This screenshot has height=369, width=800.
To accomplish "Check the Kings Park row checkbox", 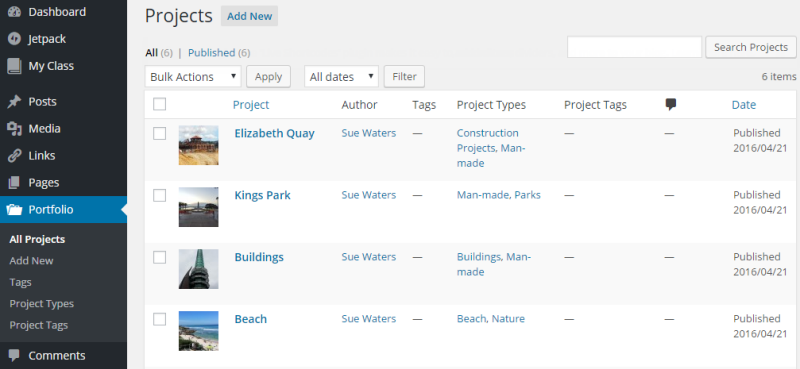I will [160, 195].
